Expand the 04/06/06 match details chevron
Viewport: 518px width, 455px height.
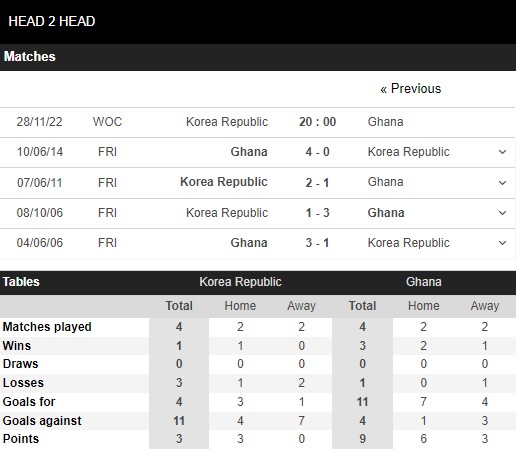pyautogui.click(x=502, y=243)
